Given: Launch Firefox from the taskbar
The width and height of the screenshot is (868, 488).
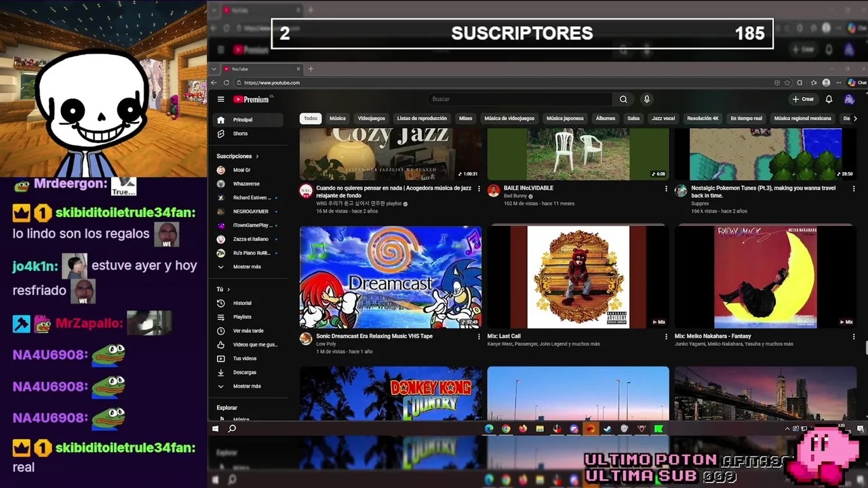Looking at the screenshot, I should [x=523, y=428].
